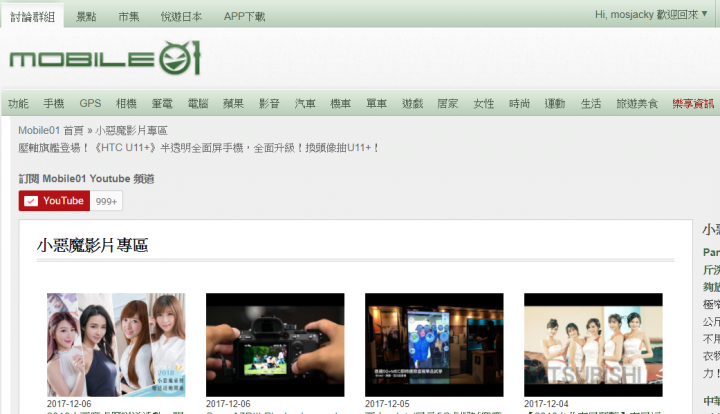The image size is (720, 414).
Task: Go to the 運動 category
Action: [555, 104]
